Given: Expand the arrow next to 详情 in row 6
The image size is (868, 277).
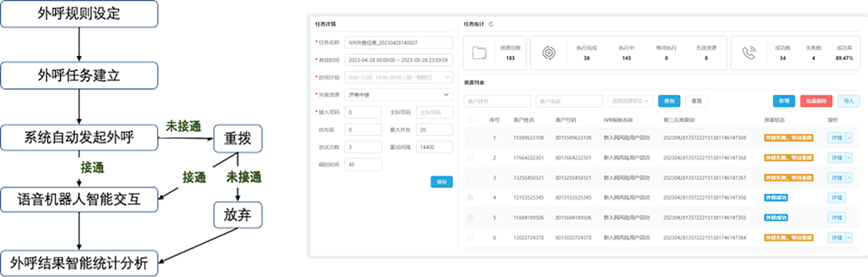Looking at the screenshot, I should click(849, 237).
